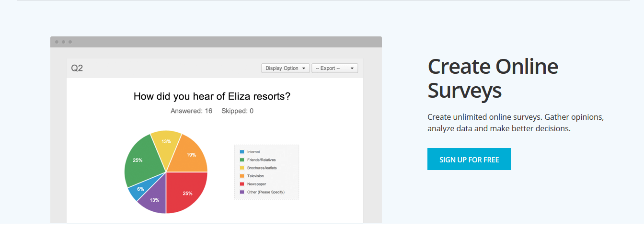Click the chart title about Eliza resorts
This screenshot has width=644, height=240.
(212, 96)
